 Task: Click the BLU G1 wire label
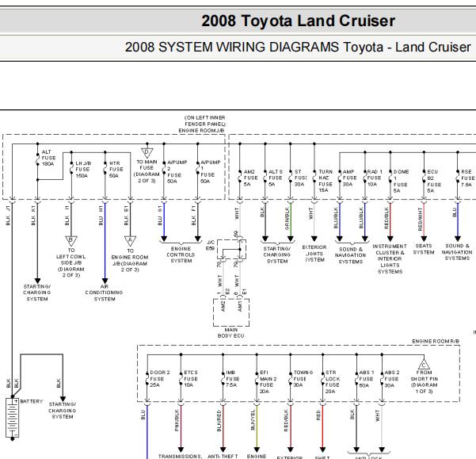click(160, 216)
